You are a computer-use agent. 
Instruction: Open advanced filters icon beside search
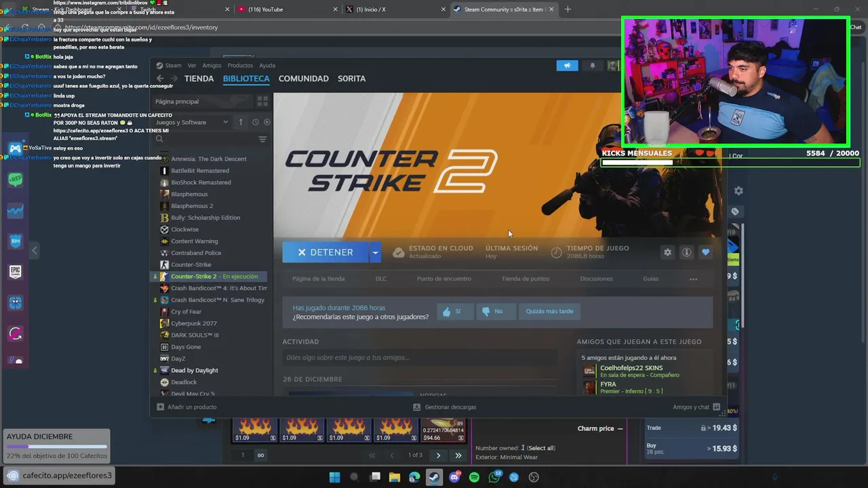point(262,139)
